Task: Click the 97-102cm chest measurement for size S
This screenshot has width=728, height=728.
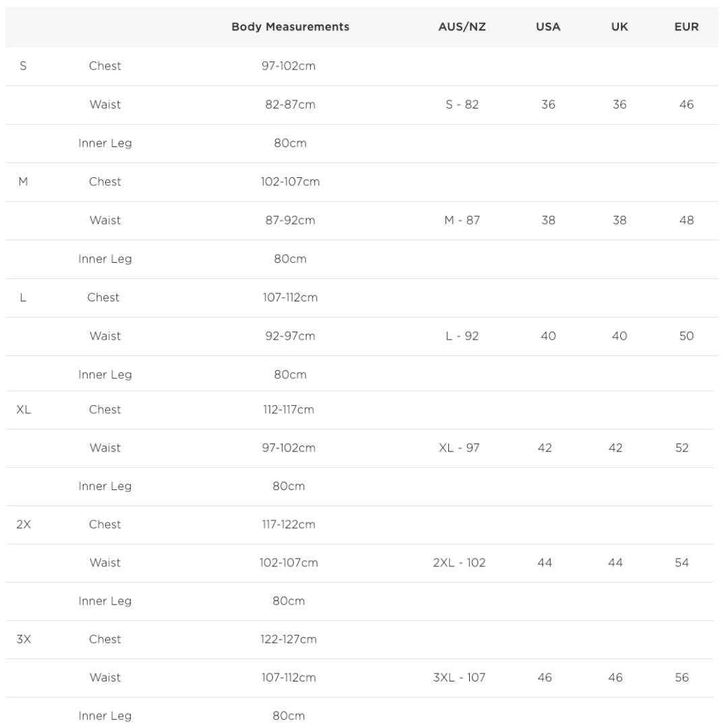Action: (290, 66)
